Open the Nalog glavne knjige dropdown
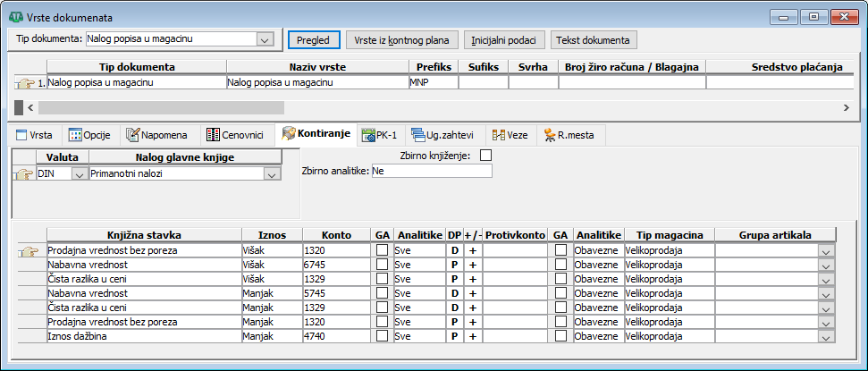Viewport: 868px width, 371px height. point(271,175)
